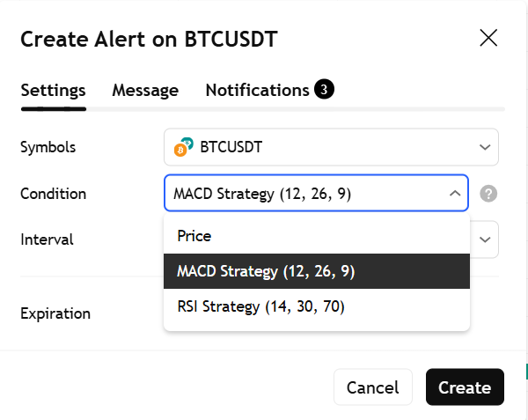Screen dimensions: 528x420
Task: Switch to the Message tab
Action: pos(145,90)
